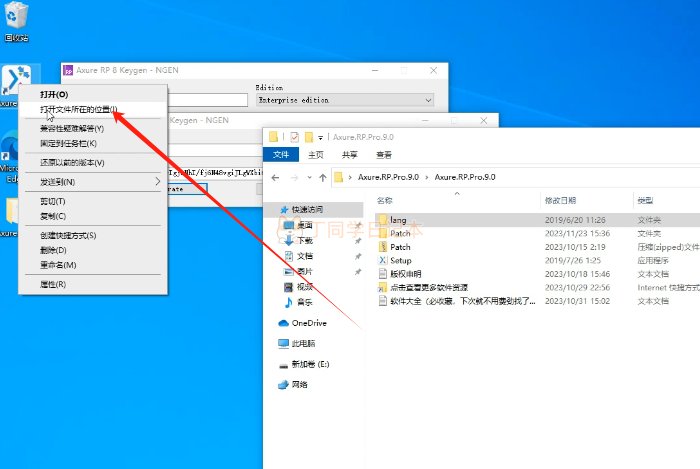Select 网络 in navigation pane
The width and height of the screenshot is (700, 469).
click(299, 385)
